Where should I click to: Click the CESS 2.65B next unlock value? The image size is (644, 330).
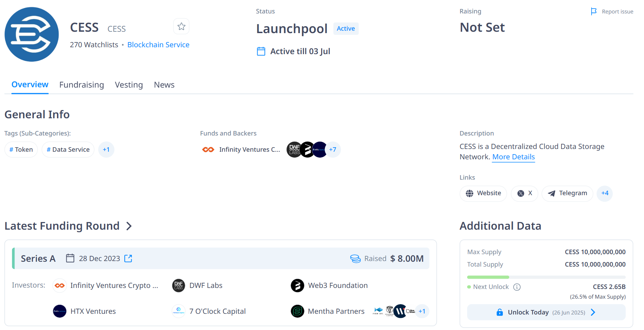click(609, 287)
